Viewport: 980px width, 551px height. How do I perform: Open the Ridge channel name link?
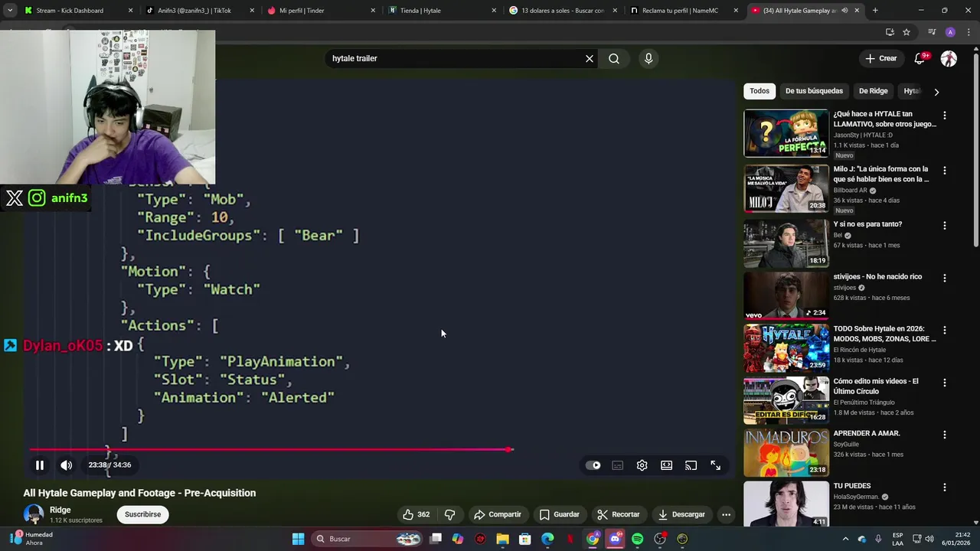[60, 510]
